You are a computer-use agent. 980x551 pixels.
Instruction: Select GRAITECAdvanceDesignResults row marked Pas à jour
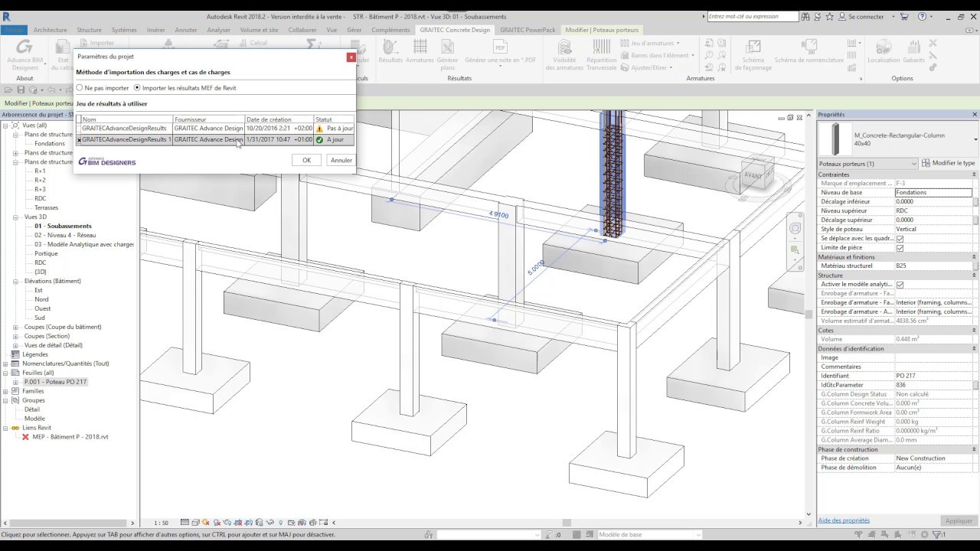pyautogui.click(x=215, y=129)
